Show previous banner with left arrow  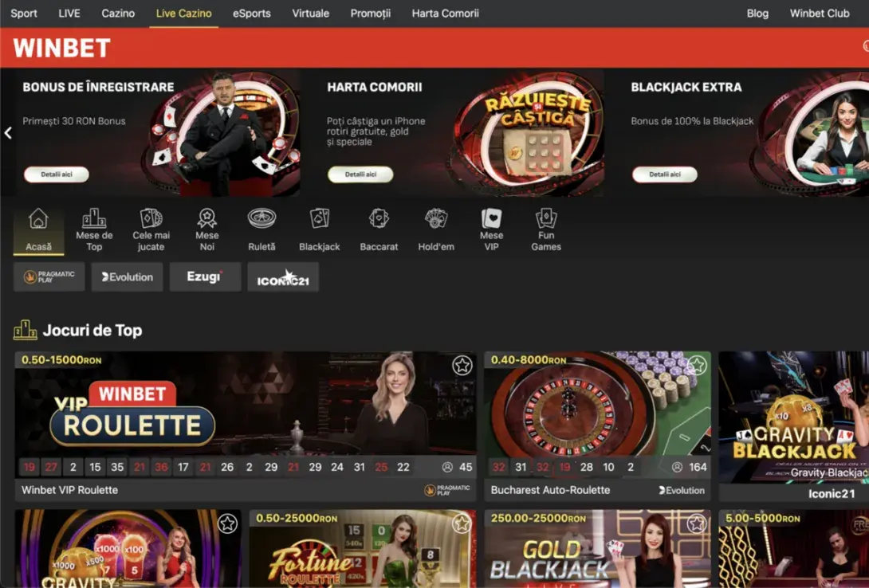[8, 133]
